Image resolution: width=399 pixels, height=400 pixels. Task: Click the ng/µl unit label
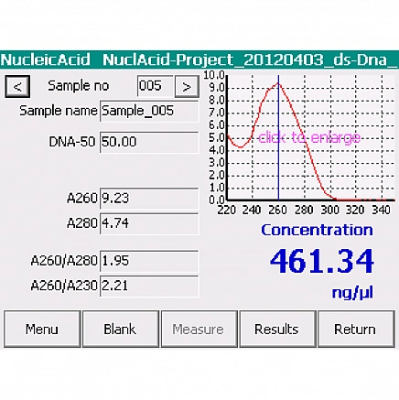(x=353, y=293)
